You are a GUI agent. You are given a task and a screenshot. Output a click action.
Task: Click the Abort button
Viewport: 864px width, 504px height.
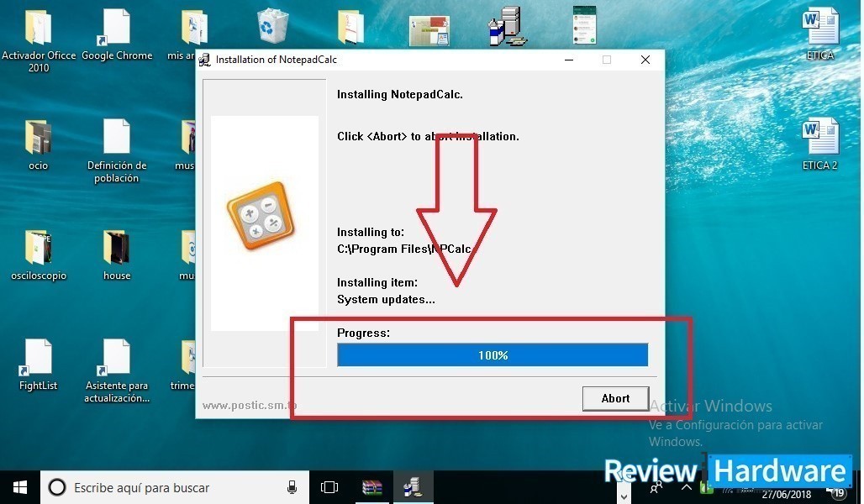[x=615, y=398]
